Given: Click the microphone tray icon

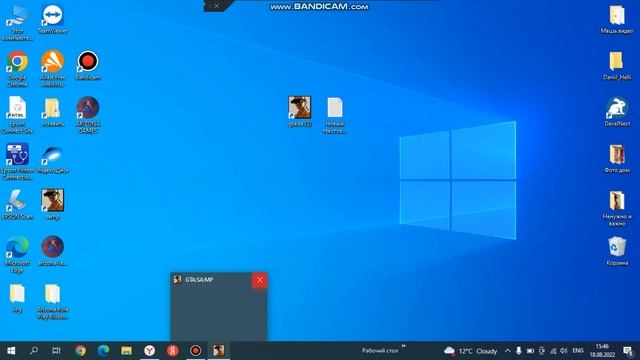Looking at the screenshot, I should coord(518,351).
